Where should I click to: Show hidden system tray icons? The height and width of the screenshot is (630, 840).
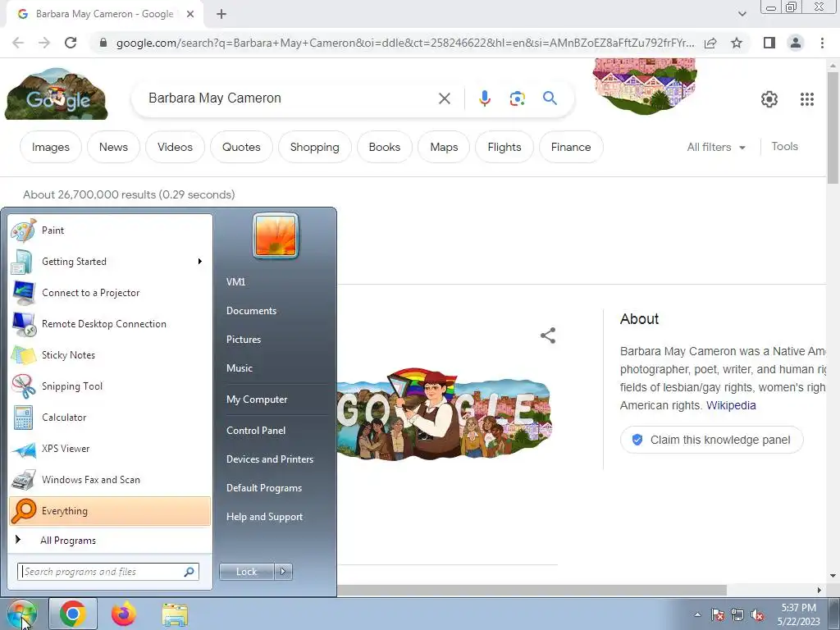click(697, 615)
